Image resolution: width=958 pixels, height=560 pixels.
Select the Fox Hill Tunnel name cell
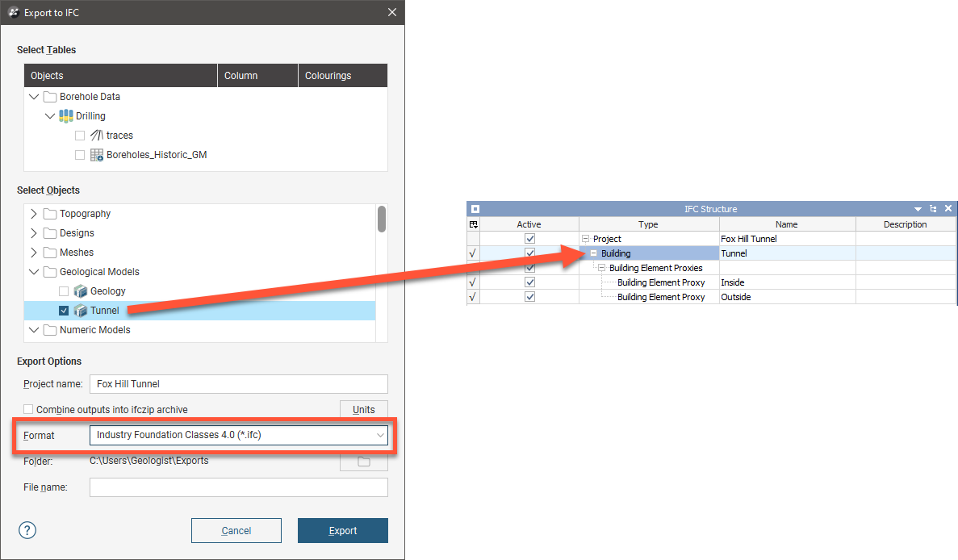pyautogui.click(x=787, y=239)
